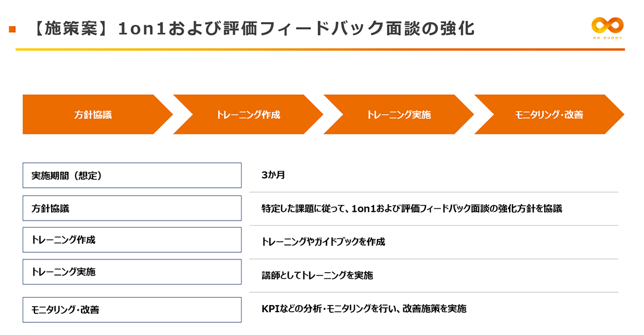Select the トレーニング実施 outlined label box
The width and height of the screenshot is (644, 335).
click(132, 272)
